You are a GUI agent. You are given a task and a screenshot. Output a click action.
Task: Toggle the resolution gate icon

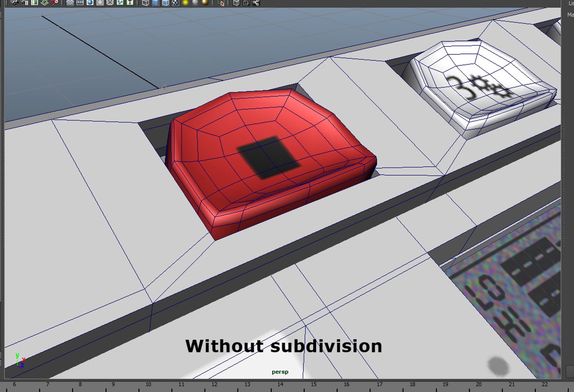[x=90, y=3]
